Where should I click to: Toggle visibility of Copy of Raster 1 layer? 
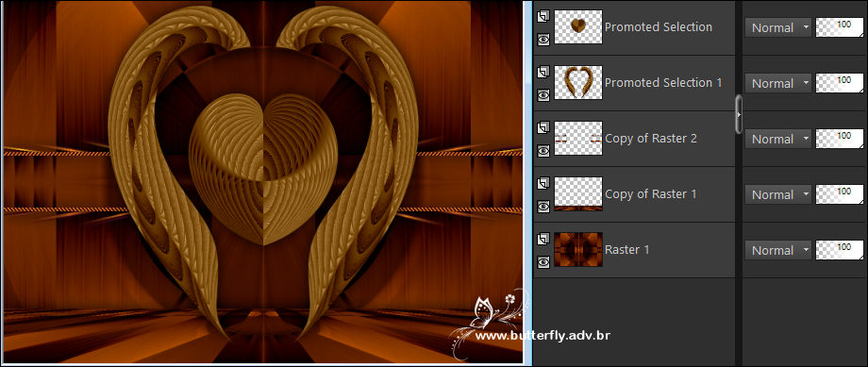[x=543, y=207]
